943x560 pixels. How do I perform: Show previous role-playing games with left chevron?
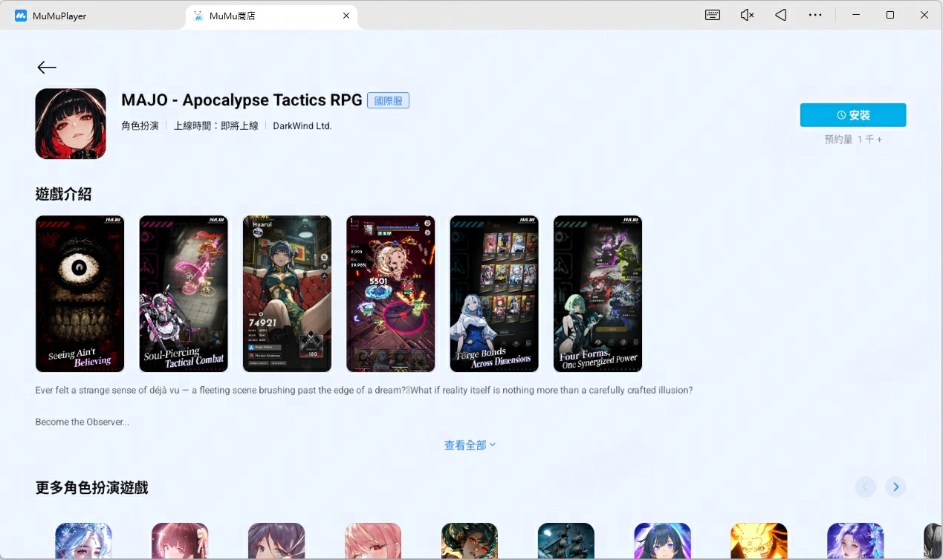pos(865,486)
